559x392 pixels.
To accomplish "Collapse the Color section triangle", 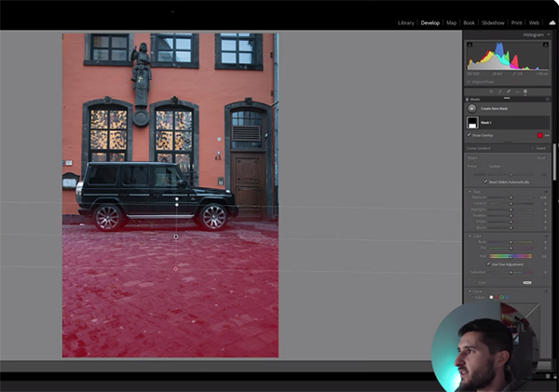I will [470, 237].
